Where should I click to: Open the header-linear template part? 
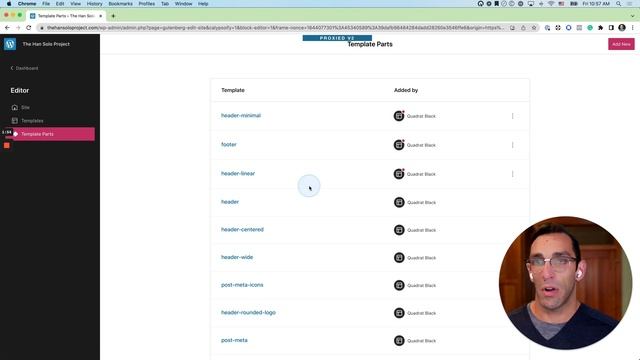click(238, 173)
